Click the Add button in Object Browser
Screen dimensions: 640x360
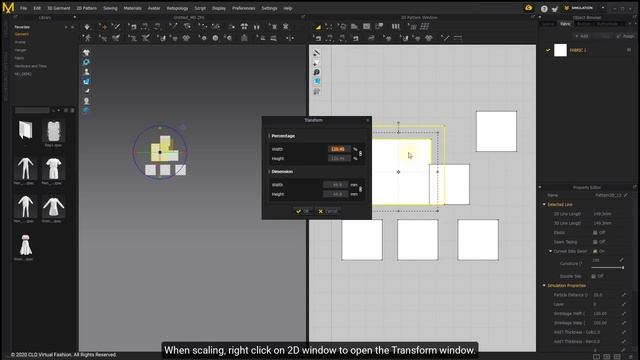click(x=582, y=36)
